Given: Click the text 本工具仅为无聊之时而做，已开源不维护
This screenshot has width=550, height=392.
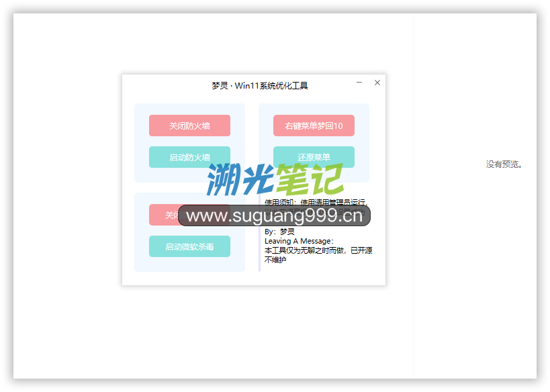Looking at the screenshot, I should (318, 255).
